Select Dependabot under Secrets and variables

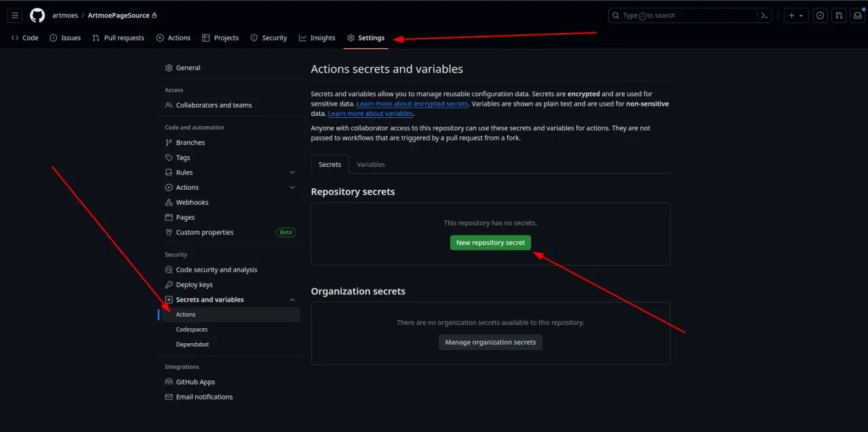click(x=193, y=344)
